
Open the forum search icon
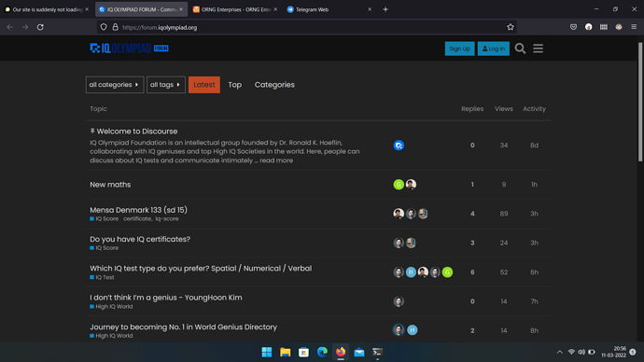[520, 49]
